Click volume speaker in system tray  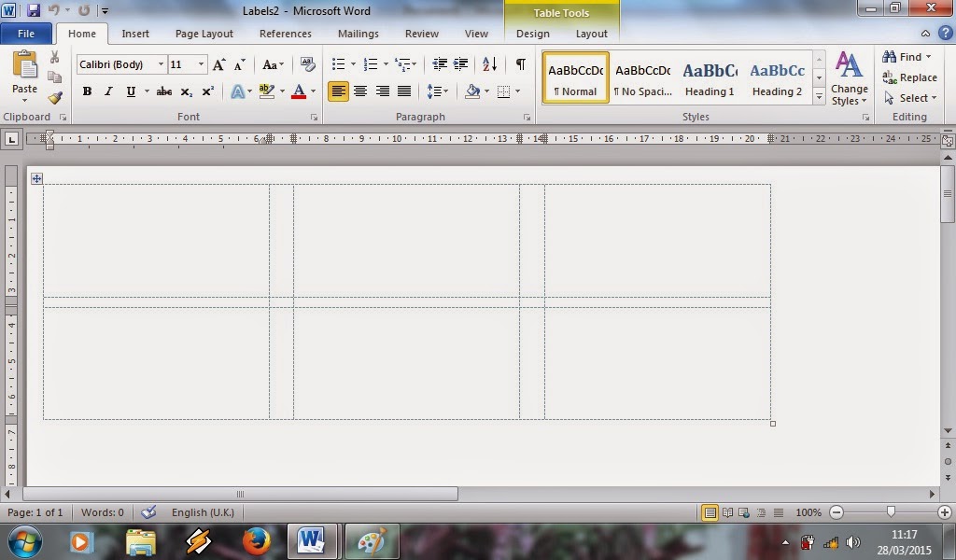[853, 541]
